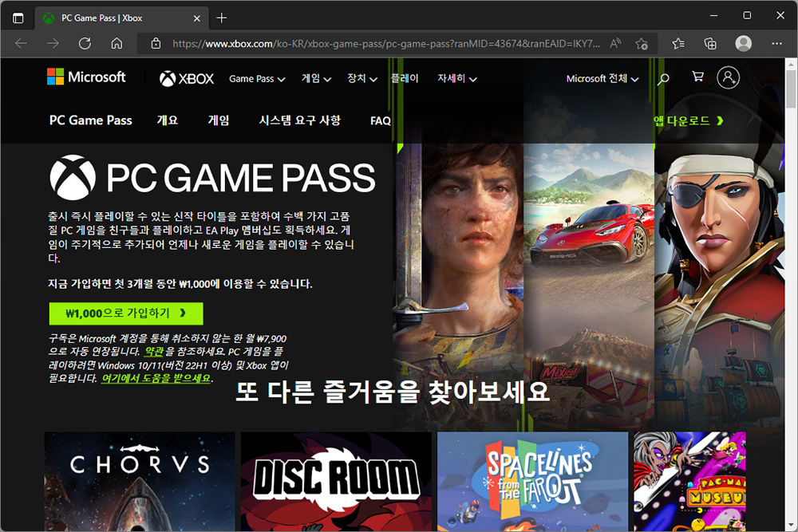Click the 또 다른 즐거움을 찾아보세요 heading

393,392
